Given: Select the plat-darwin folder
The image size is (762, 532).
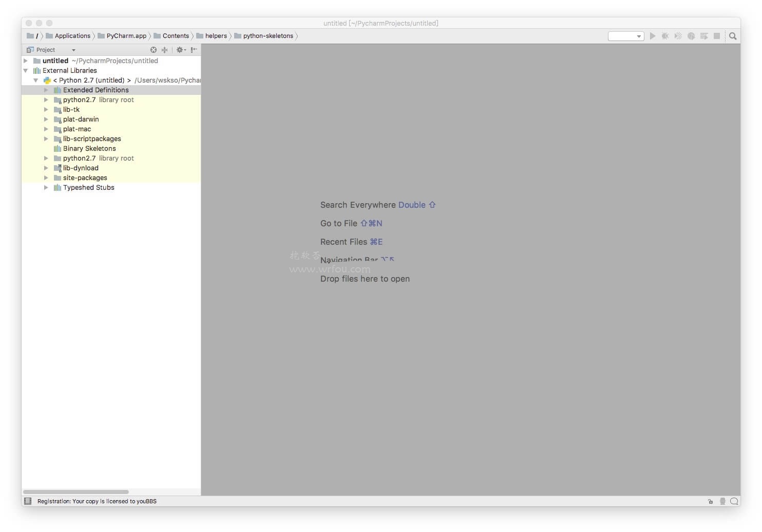Looking at the screenshot, I should point(111,119).
